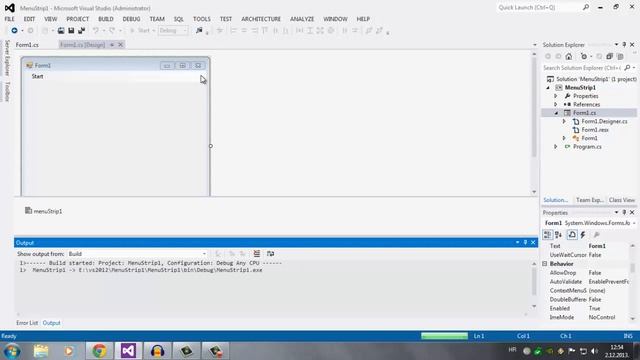Screen dimensions: 640x360
Task: Open the Toolbox side tab
Action: pos(7,91)
